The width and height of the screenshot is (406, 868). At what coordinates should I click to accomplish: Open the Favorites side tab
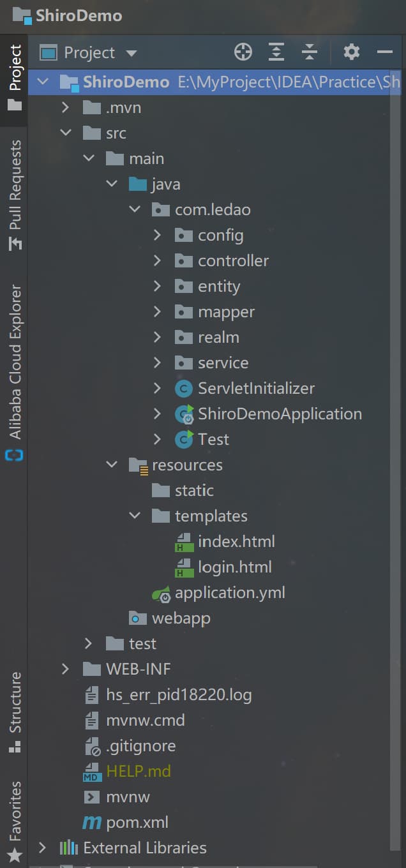coord(15,821)
